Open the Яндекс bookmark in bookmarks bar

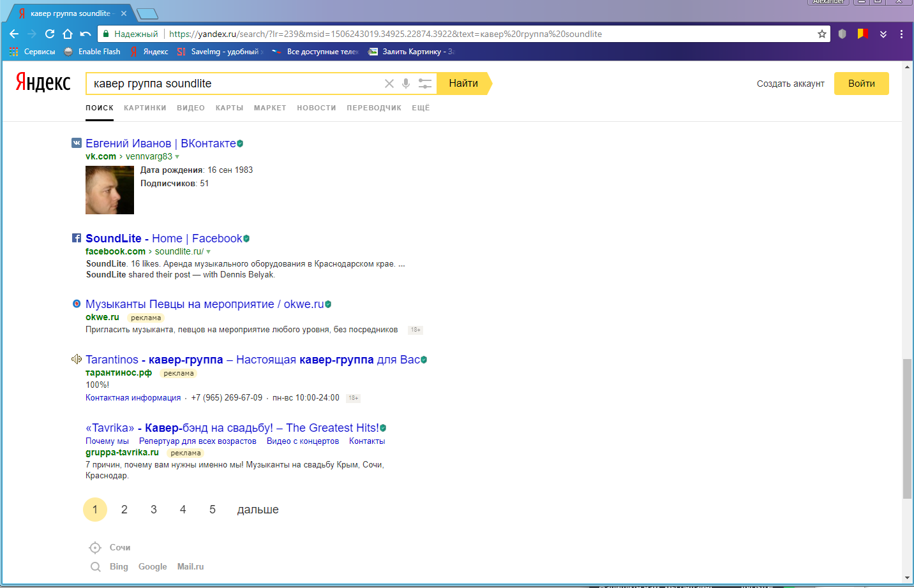click(149, 52)
